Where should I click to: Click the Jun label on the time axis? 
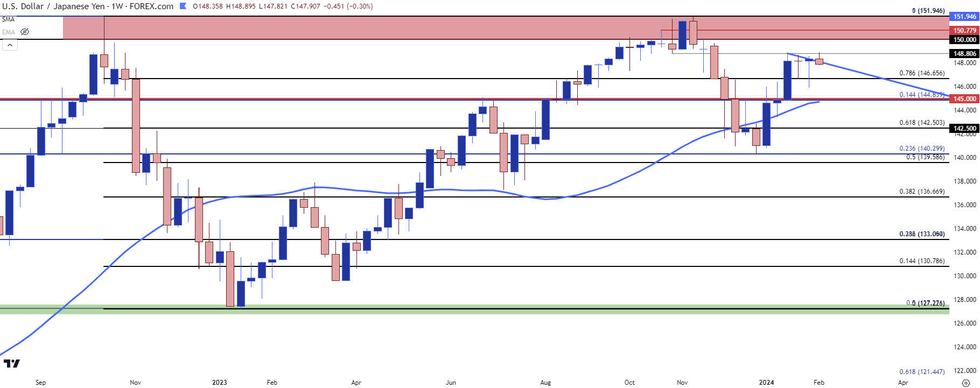click(451, 383)
